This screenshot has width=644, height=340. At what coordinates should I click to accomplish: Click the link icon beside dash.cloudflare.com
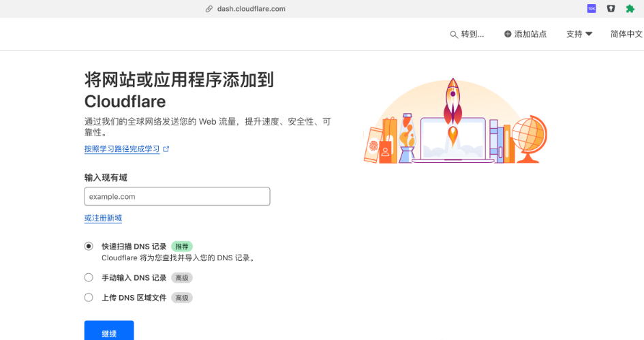(209, 9)
